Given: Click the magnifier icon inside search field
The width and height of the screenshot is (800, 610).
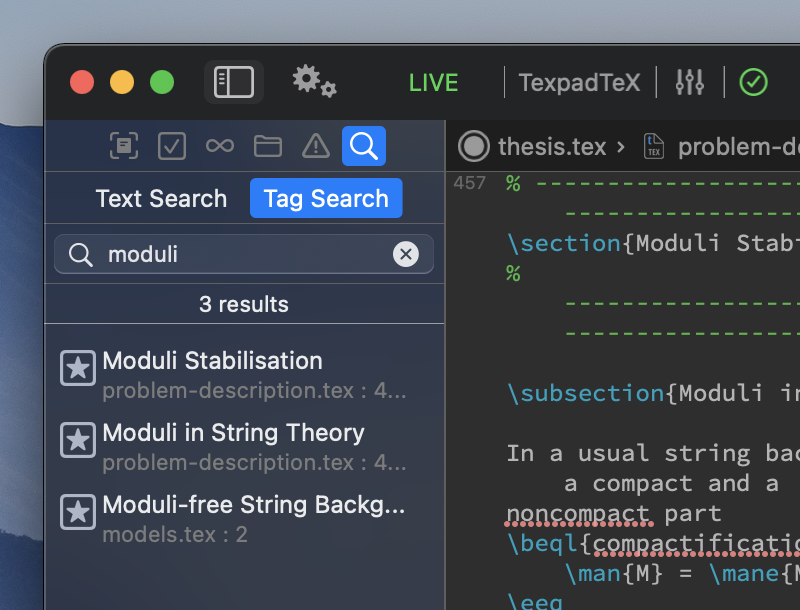Looking at the screenshot, I should coord(81,254).
